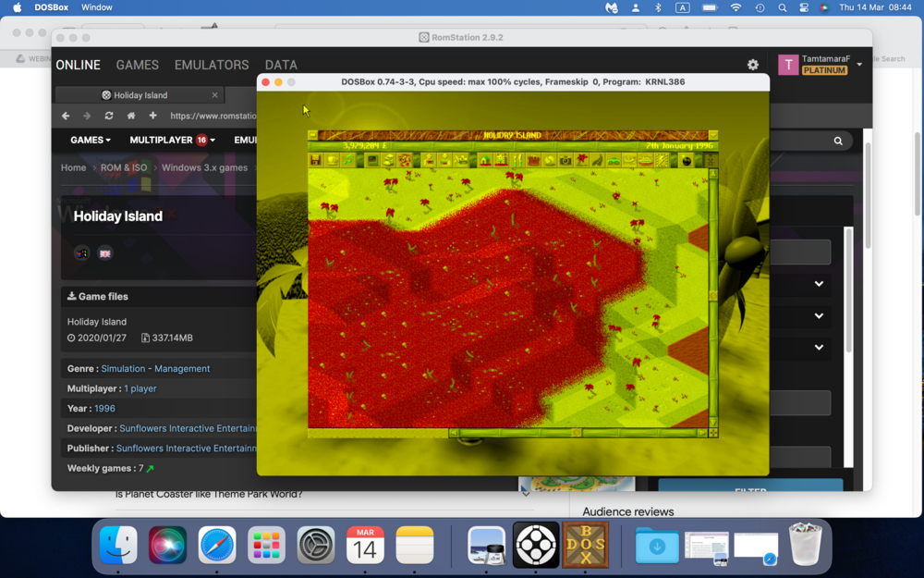Viewport: 924px width, 578px height.
Task: Click the Windows 3.x games breadcrumb link
Action: click(x=203, y=167)
